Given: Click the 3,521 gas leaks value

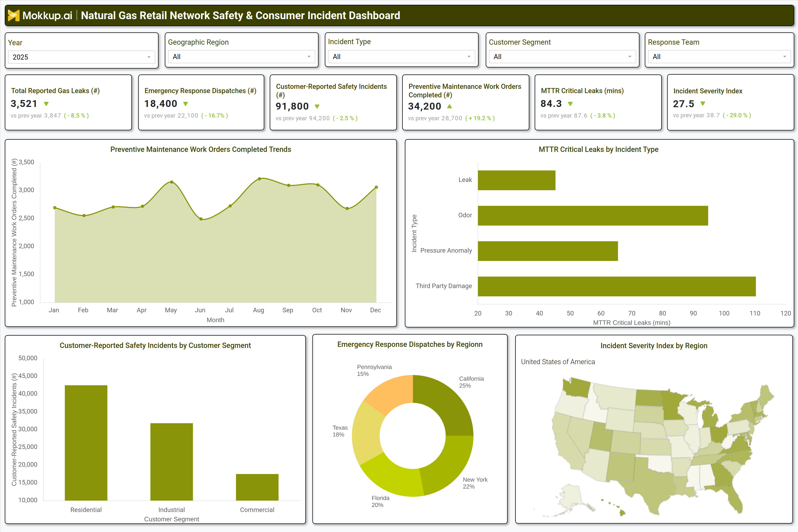Looking at the screenshot, I should (24, 103).
